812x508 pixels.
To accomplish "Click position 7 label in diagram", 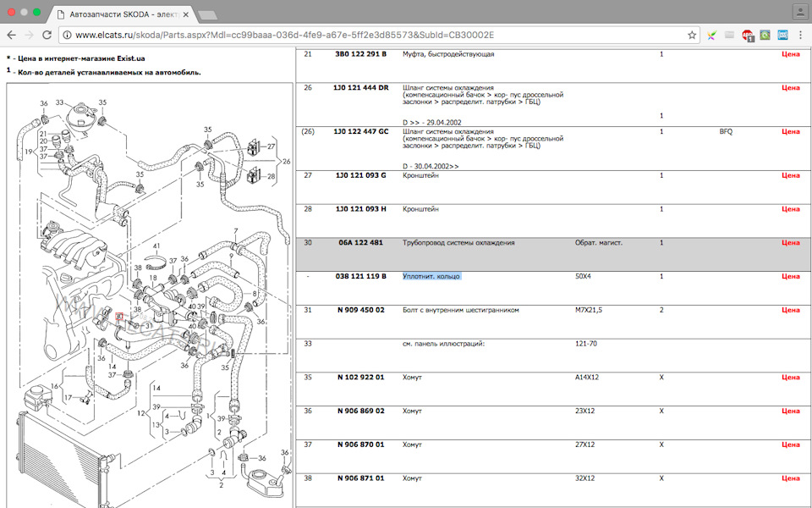I will [236, 231].
